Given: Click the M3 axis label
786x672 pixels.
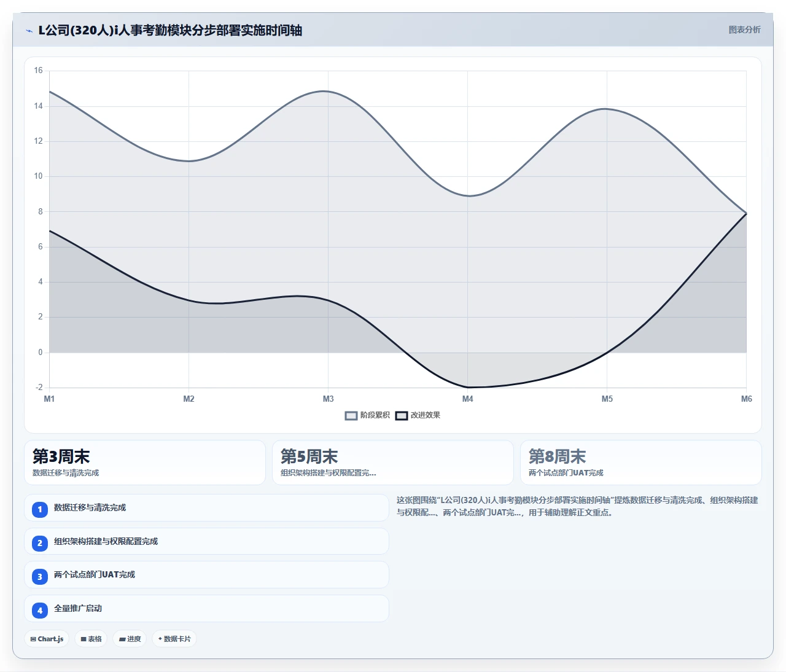Looking at the screenshot, I should point(328,399).
